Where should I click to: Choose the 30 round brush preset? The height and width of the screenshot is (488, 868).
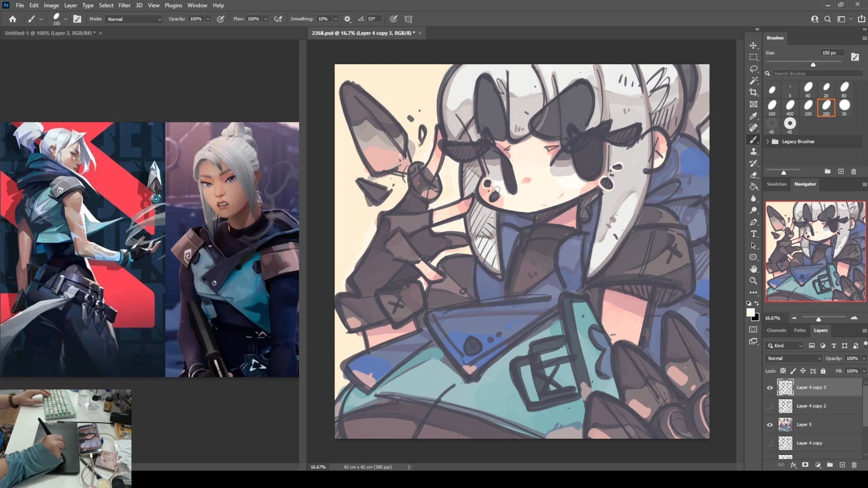point(844,108)
